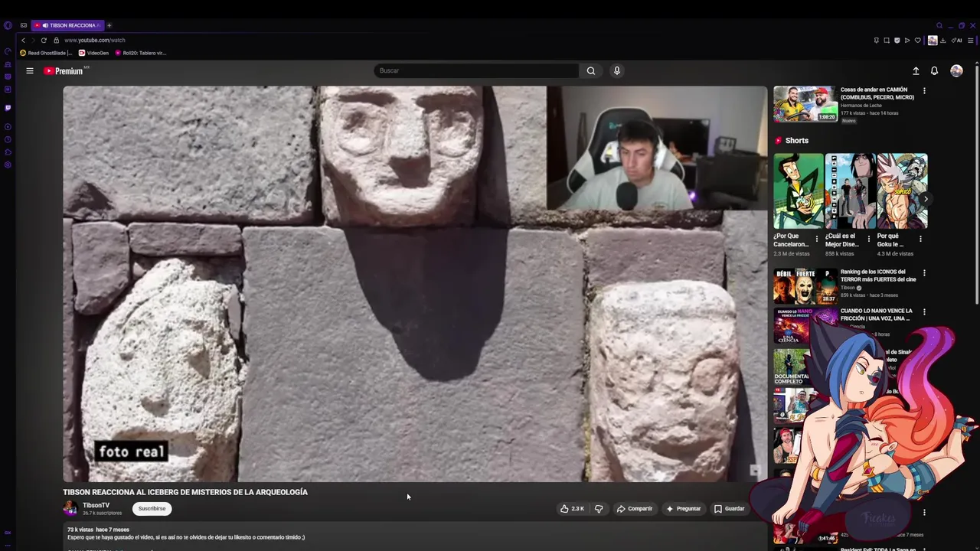Open the YouTube hamburger guide menu
This screenshot has height=551, width=980.
pyautogui.click(x=30, y=70)
